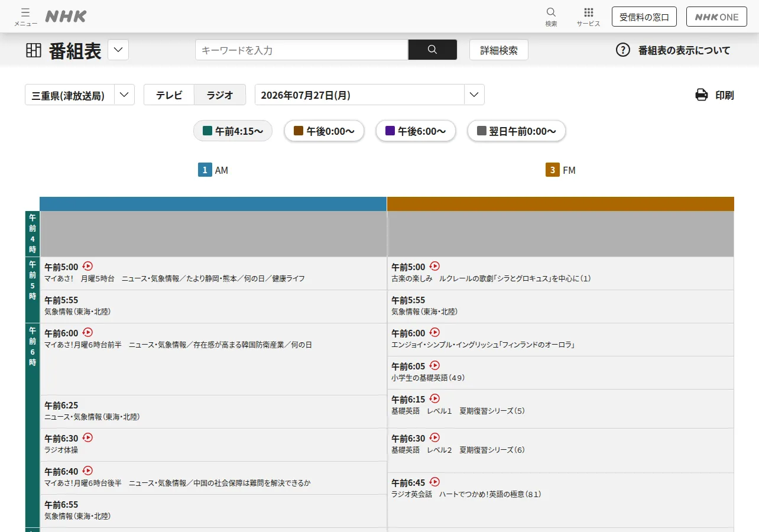Switch to ラジオ schedule tab

(x=220, y=95)
